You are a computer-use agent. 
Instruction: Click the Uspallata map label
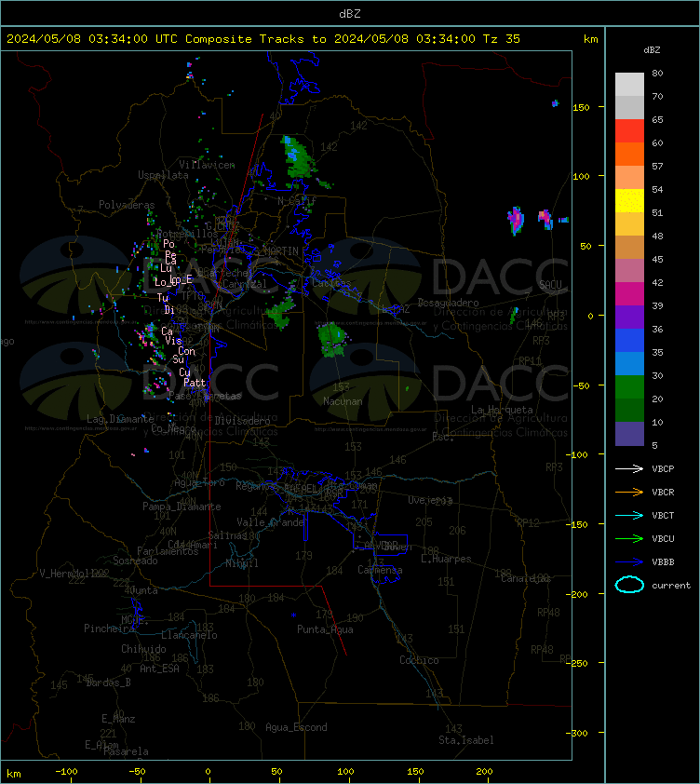coord(164,175)
